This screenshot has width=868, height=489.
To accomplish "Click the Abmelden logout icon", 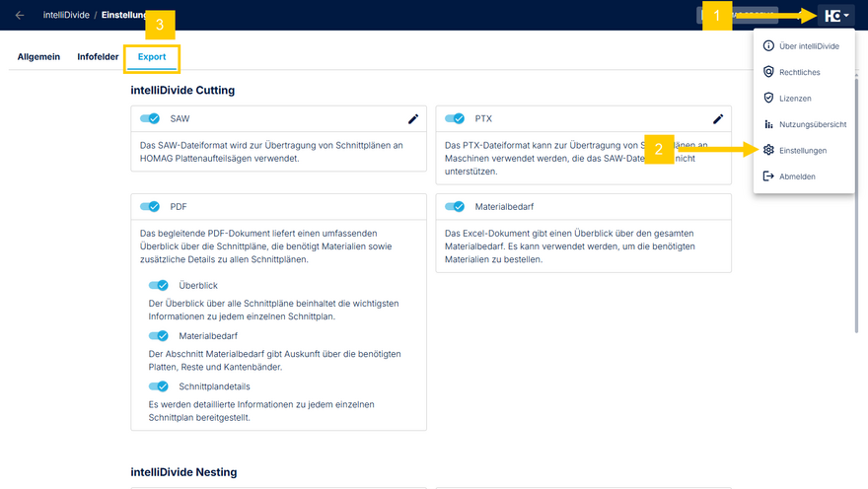I will pyautogui.click(x=769, y=176).
